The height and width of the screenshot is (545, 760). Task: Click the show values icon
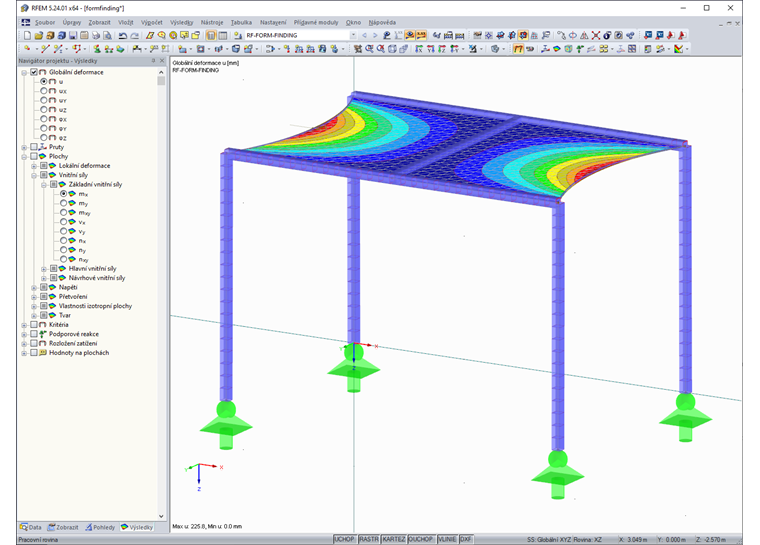pyautogui.click(x=421, y=35)
